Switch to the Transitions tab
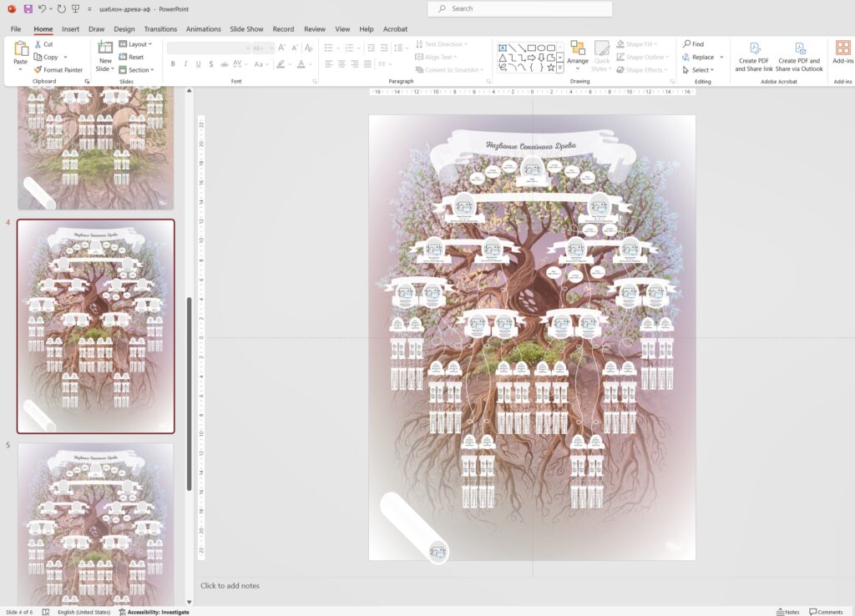 [x=160, y=29]
